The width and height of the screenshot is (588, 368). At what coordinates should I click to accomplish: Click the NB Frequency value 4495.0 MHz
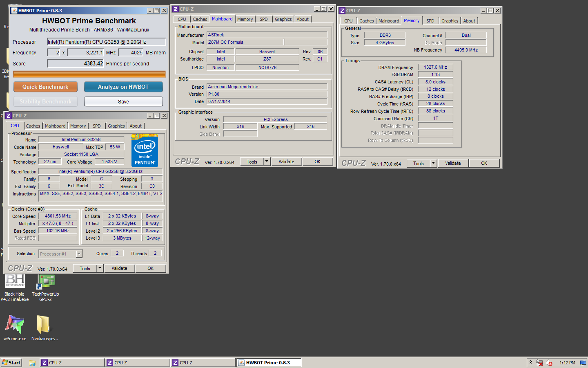pos(466,50)
